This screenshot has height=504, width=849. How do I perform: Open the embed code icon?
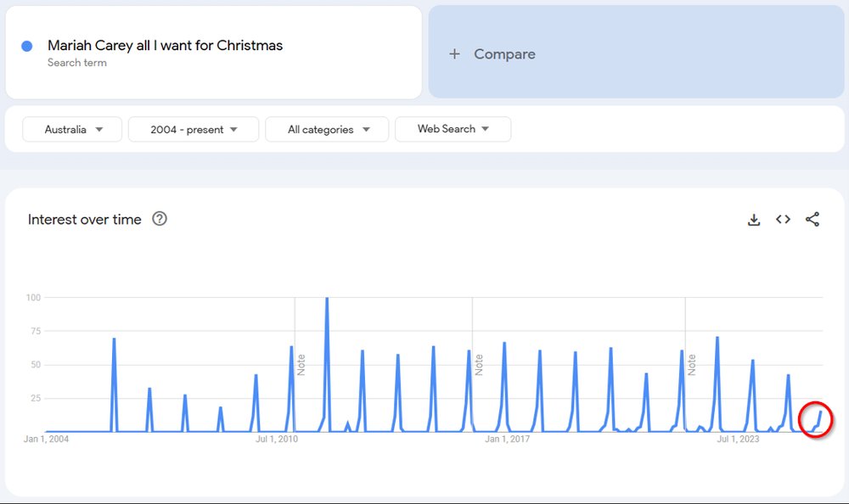783,219
